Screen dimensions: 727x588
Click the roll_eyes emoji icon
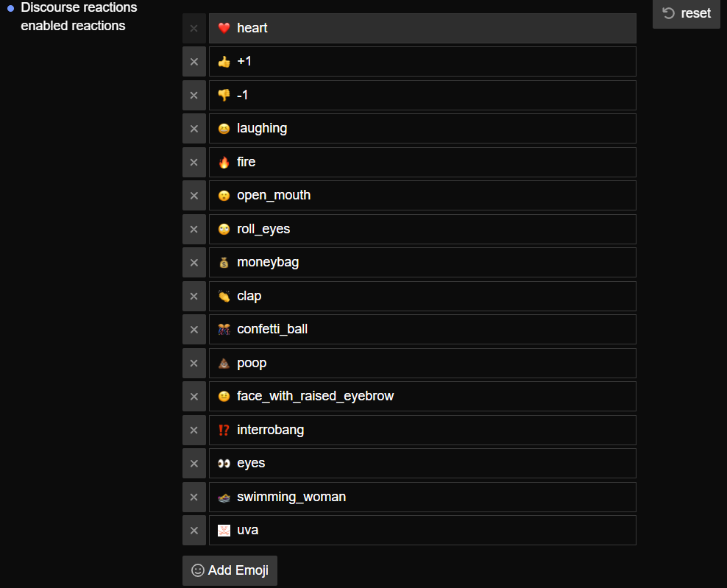point(224,230)
